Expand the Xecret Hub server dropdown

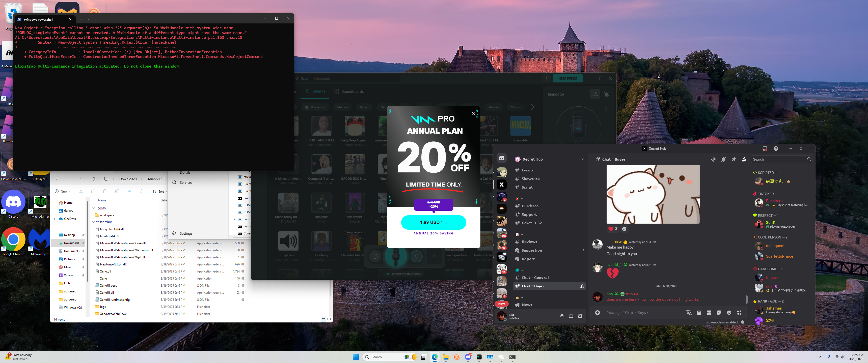coord(582,159)
